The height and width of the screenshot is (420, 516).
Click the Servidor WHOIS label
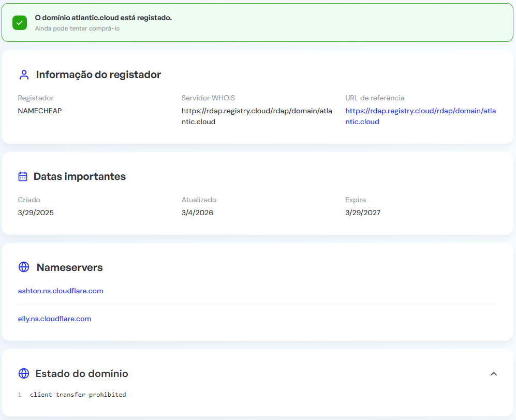pyautogui.click(x=208, y=98)
